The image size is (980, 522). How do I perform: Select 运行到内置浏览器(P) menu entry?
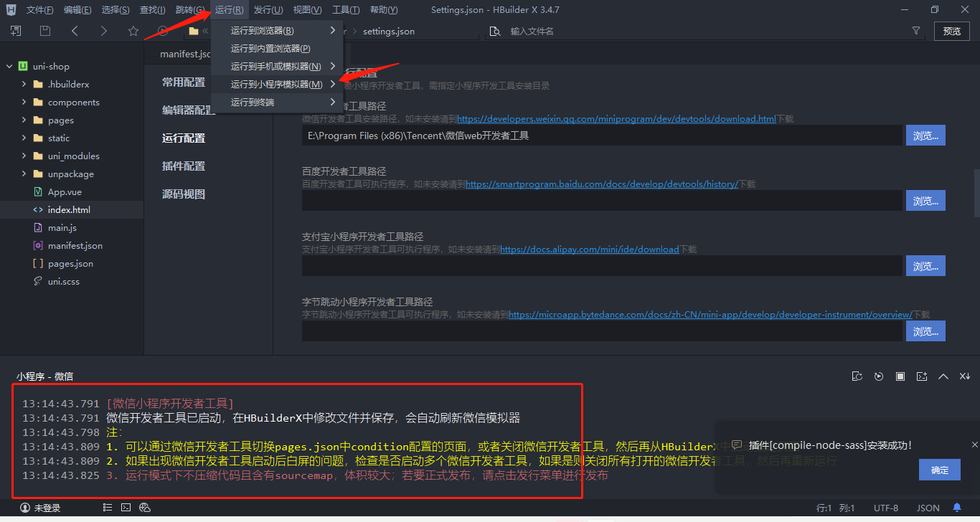click(277, 48)
